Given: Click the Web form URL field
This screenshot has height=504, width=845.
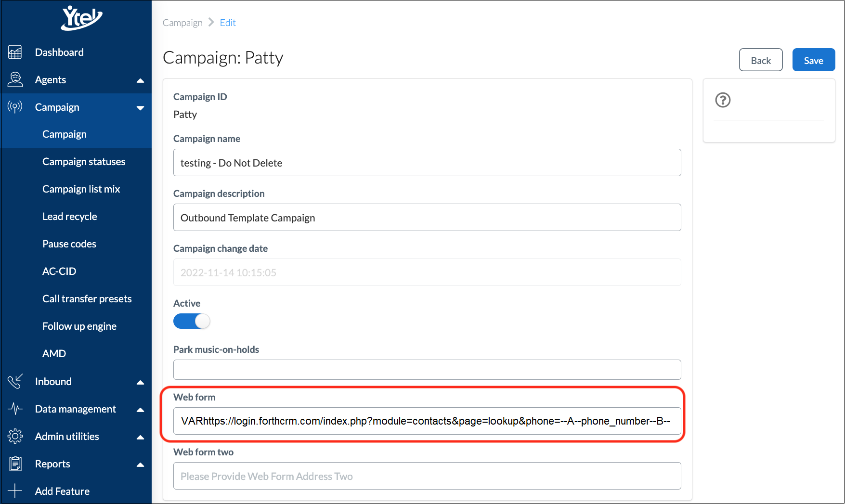Looking at the screenshot, I should 427,421.
